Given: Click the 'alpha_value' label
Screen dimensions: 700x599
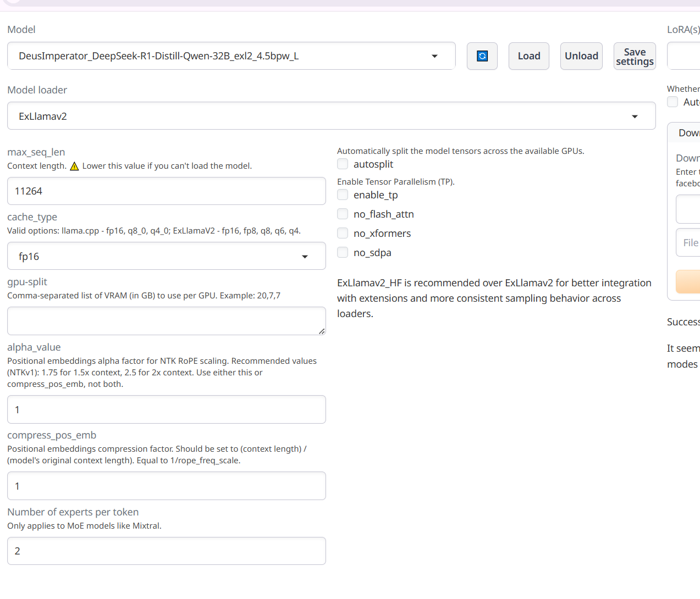Looking at the screenshot, I should (x=34, y=347).
